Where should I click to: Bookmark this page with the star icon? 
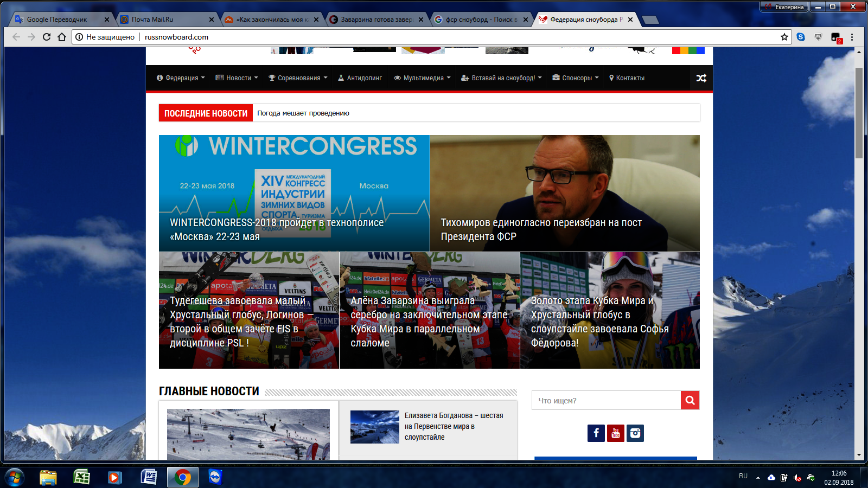(x=784, y=37)
